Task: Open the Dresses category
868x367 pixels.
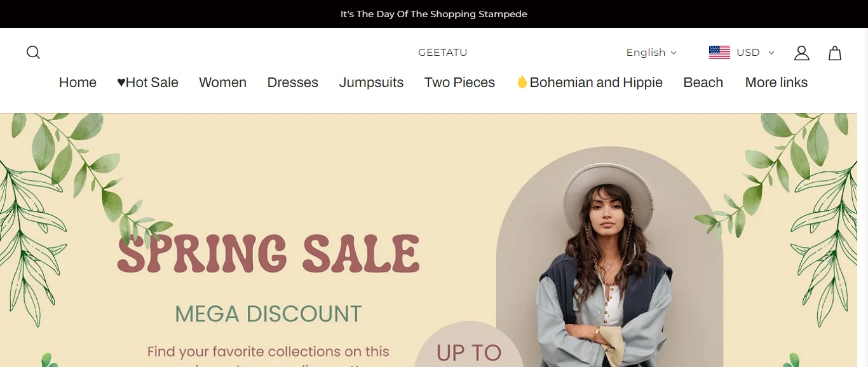Action: (292, 83)
